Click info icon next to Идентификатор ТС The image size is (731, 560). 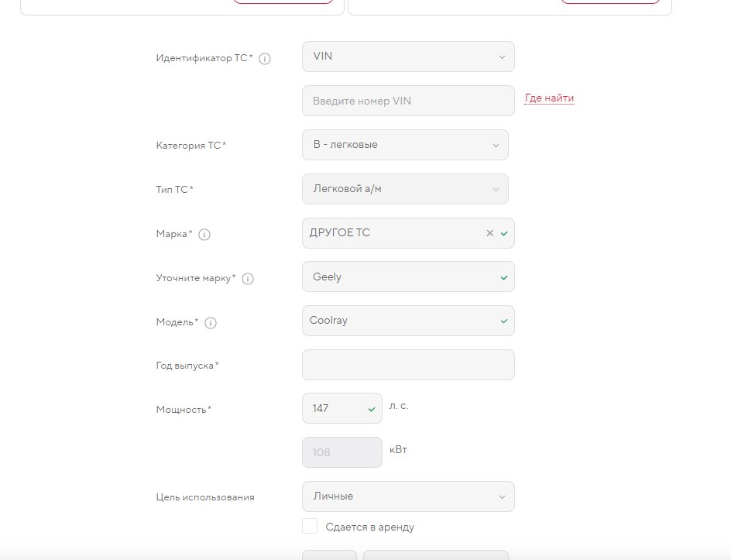point(265,59)
